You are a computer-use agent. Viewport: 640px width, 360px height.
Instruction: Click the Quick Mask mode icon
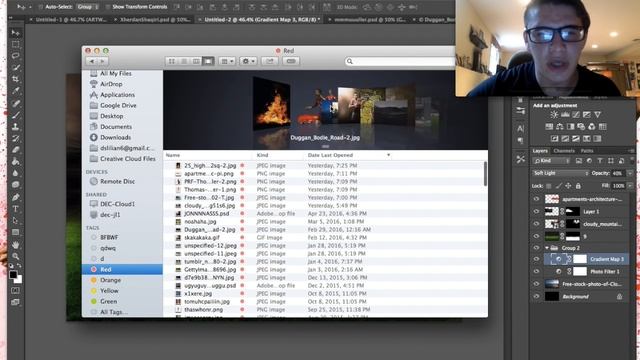coord(15,291)
